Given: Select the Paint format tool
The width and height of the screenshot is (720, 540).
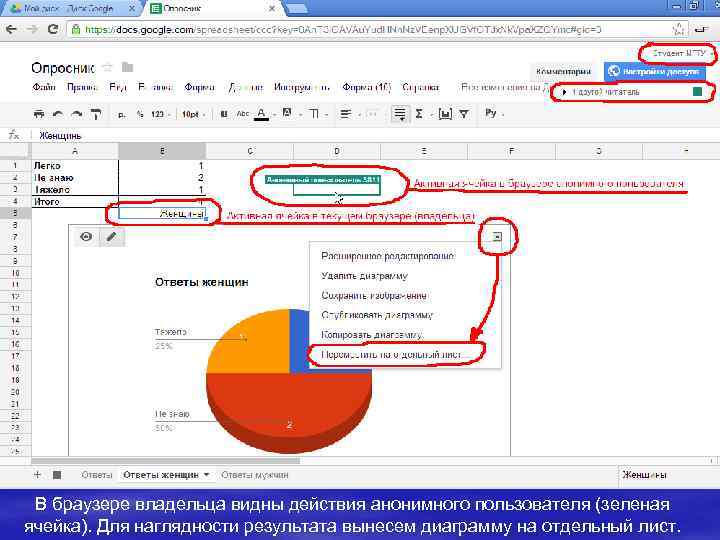Looking at the screenshot, I should tap(96, 114).
